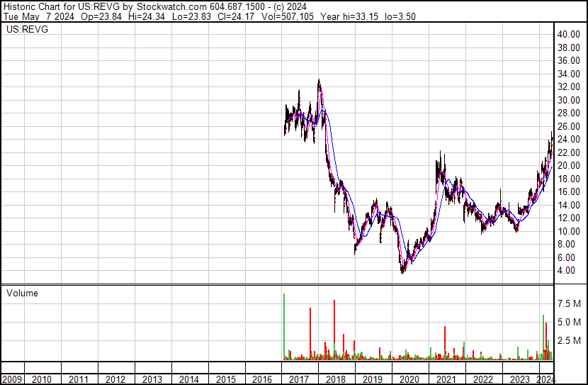588x385 pixels.
Task: Select the 5.0 M volume axis label
Action: (569, 322)
